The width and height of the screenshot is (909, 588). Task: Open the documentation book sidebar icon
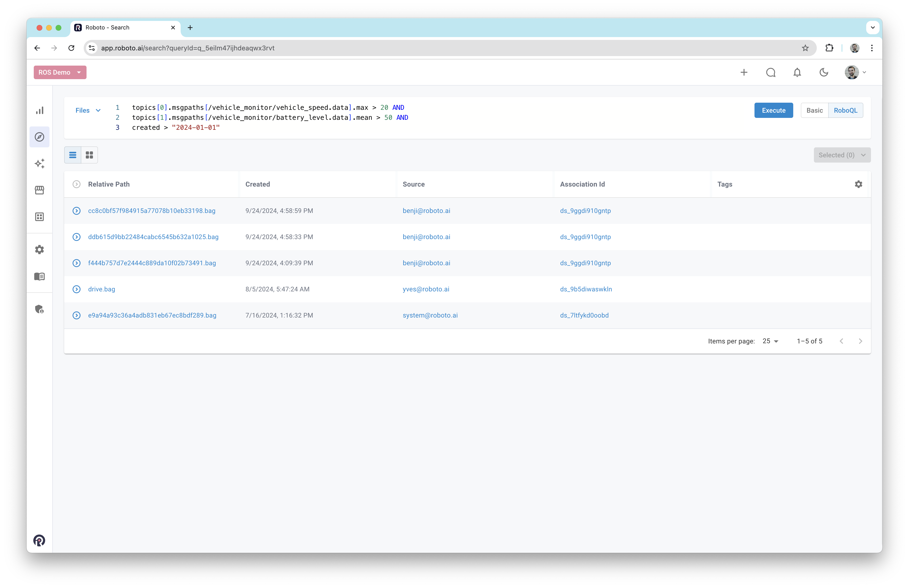(x=39, y=276)
